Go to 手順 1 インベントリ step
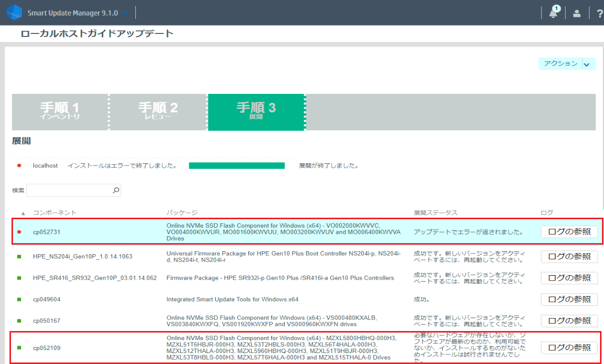The image size is (604, 364). pyautogui.click(x=60, y=112)
